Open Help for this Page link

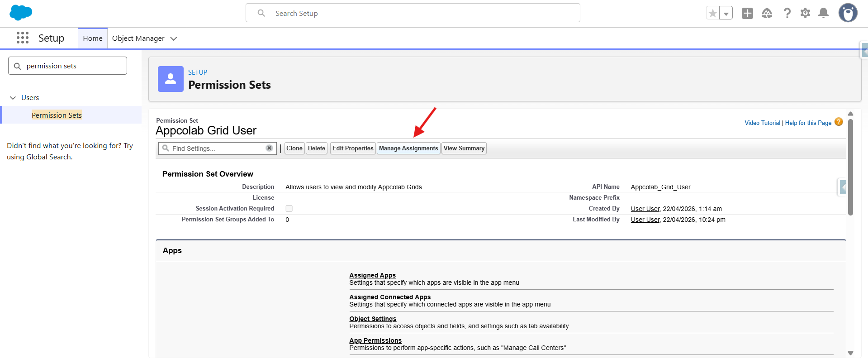(x=808, y=123)
